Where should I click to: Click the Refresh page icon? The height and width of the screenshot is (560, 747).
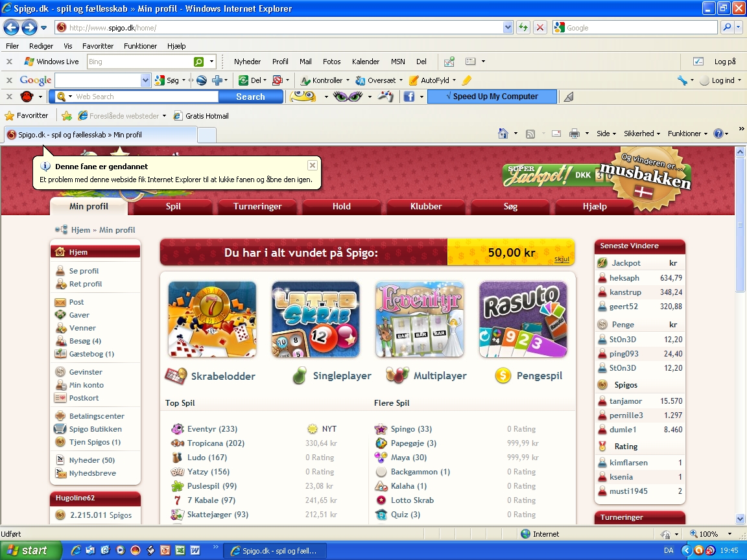click(523, 27)
